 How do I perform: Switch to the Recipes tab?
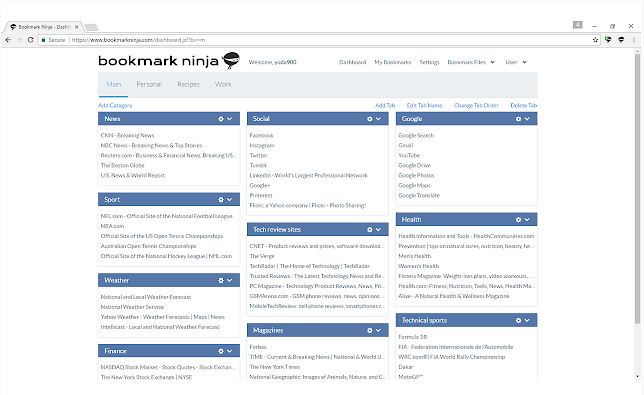[188, 84]
